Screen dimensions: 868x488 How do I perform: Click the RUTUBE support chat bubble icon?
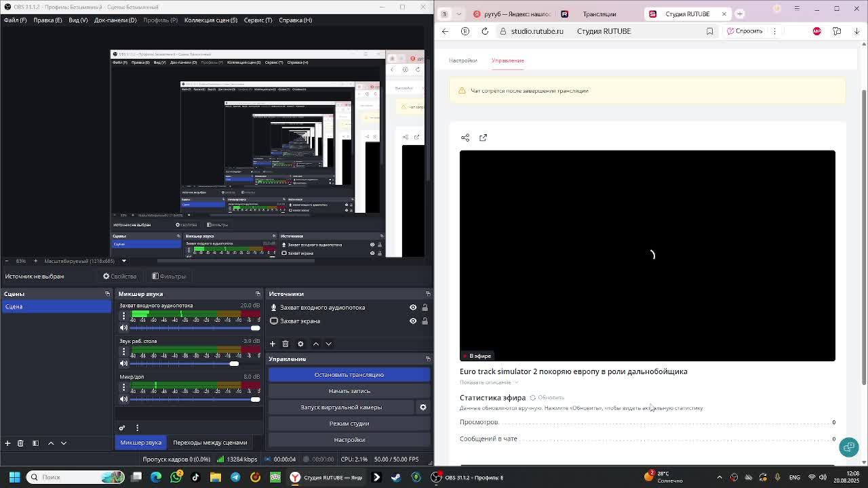click(849, 447)
